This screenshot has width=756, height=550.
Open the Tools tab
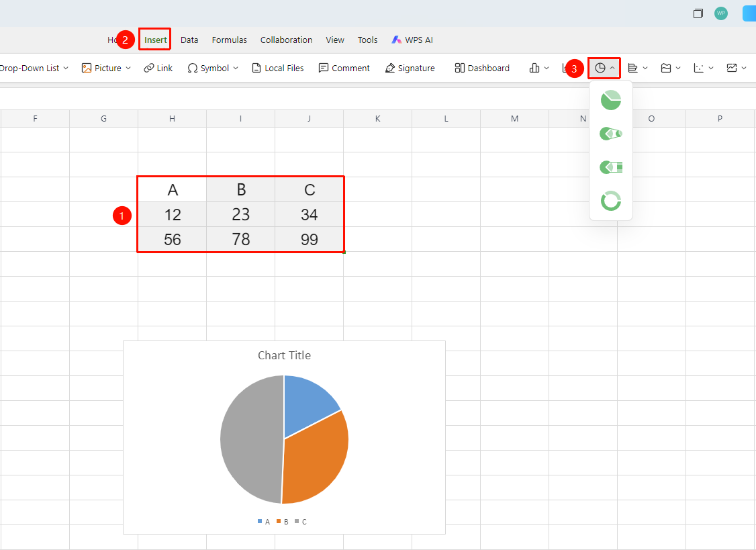(x=367, y=40)
